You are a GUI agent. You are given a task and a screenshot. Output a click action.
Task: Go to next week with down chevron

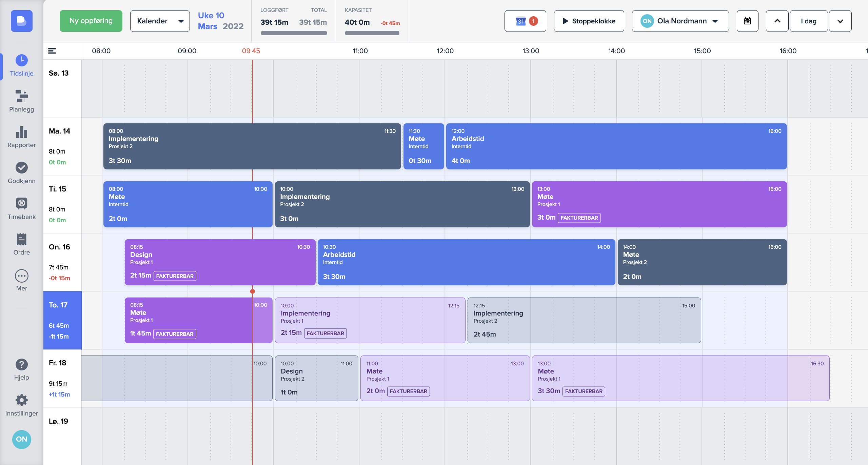[x=840, y=21]
